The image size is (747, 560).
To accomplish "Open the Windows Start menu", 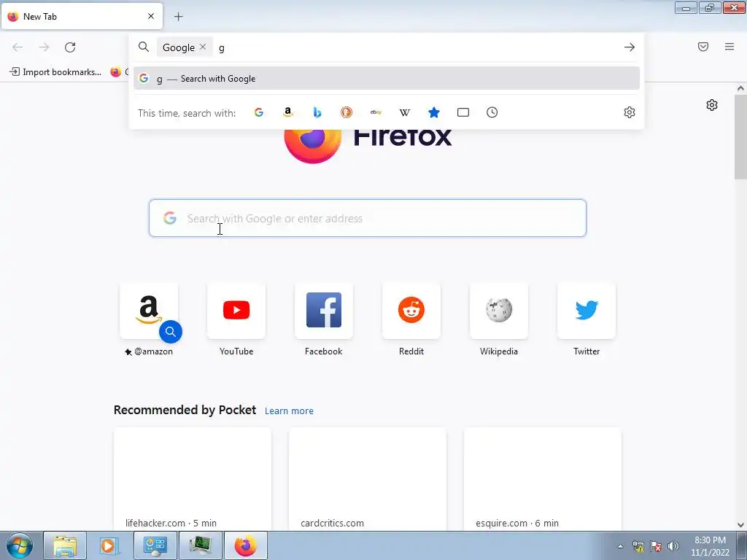I will pos(20,545).
